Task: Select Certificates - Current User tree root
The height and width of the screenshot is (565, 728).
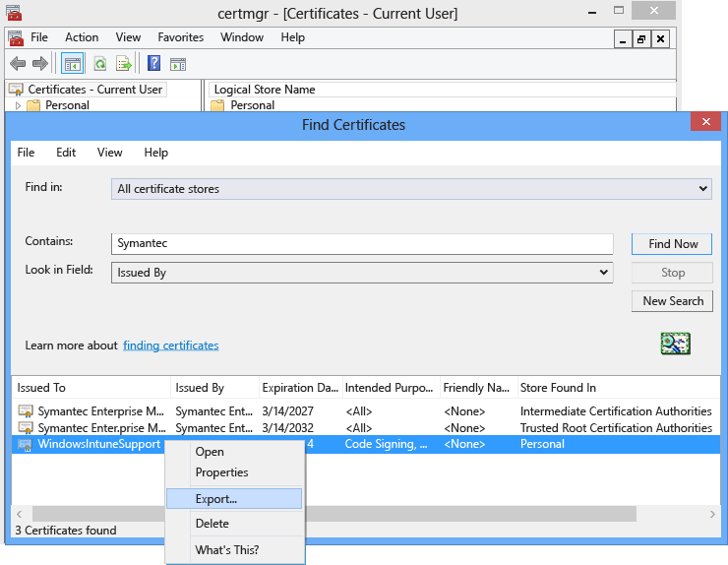Action: tap(94, 89)
